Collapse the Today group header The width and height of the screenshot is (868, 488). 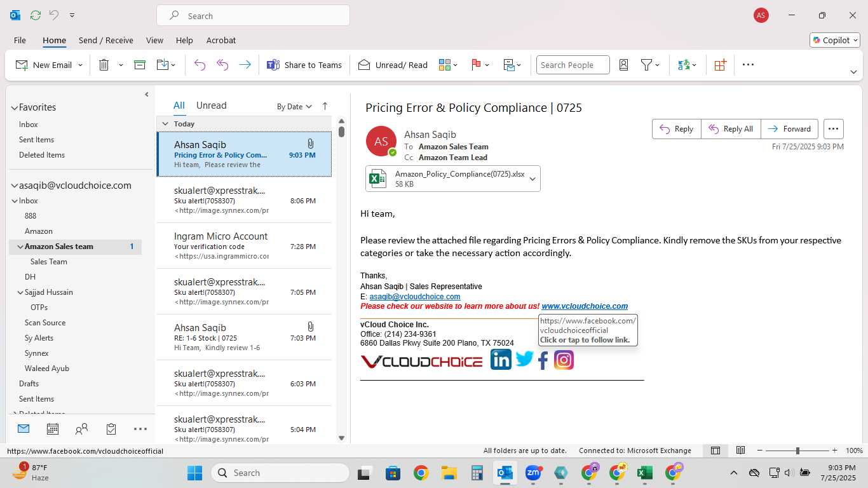pos(165,124)
